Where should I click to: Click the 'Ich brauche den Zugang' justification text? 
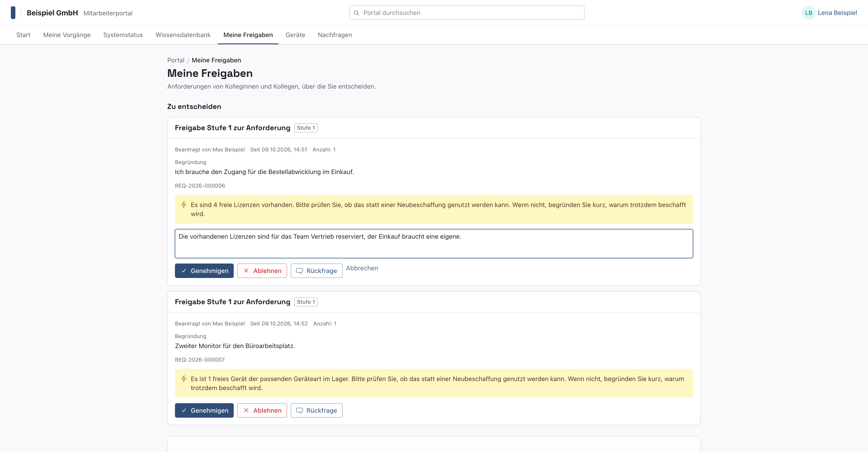(x=264, y=172)
